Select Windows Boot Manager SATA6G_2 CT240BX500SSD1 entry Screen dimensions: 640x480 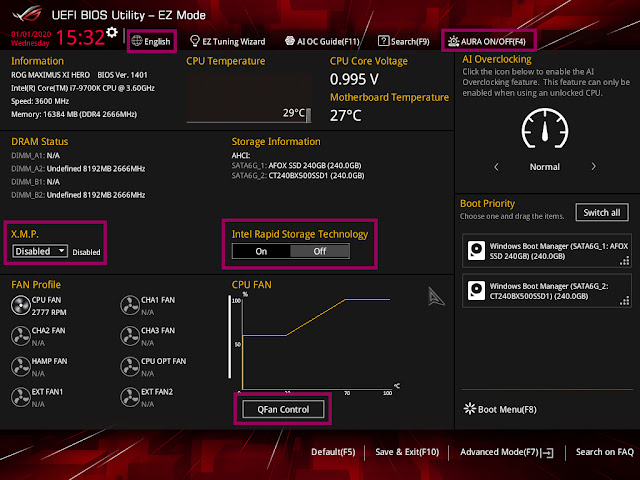pos(547,291)
